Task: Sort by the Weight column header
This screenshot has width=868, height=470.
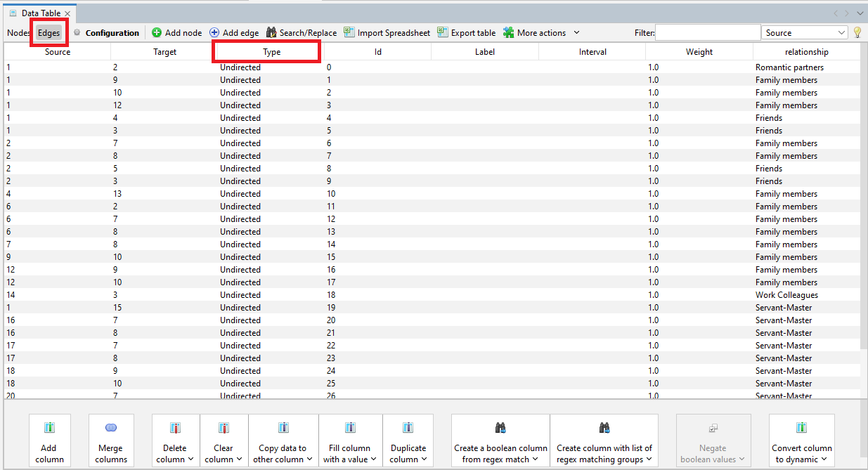Action: pos(699,51)
